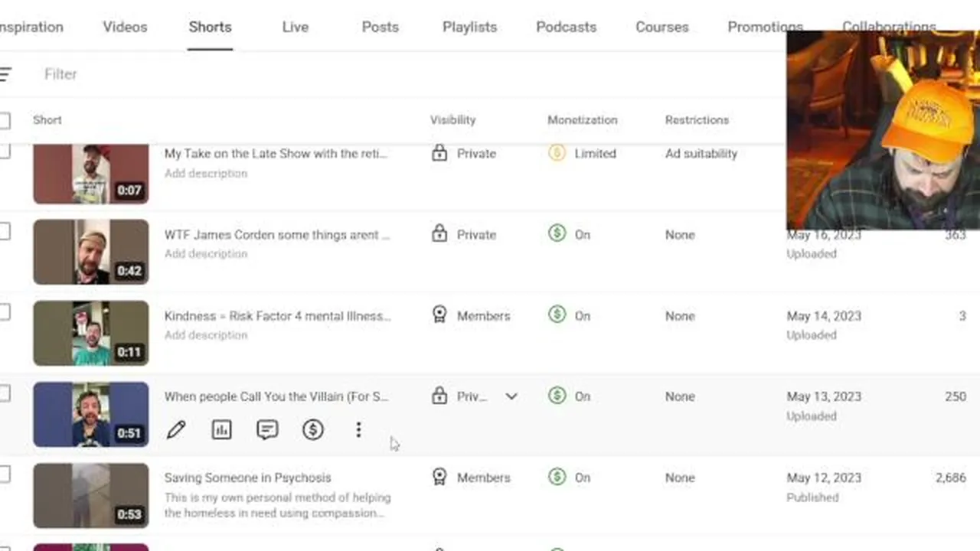Click the pencil edit details icon
Screen dimensions: 980x551
click(176, 430)
